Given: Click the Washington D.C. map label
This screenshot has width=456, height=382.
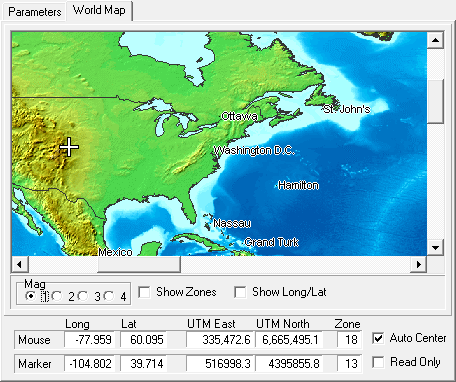Looking at the screenshot, I should click(x=254, y=151).
